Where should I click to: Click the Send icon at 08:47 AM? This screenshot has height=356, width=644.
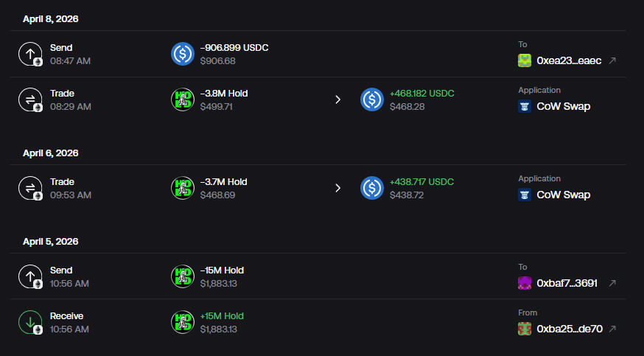point(30,54)
